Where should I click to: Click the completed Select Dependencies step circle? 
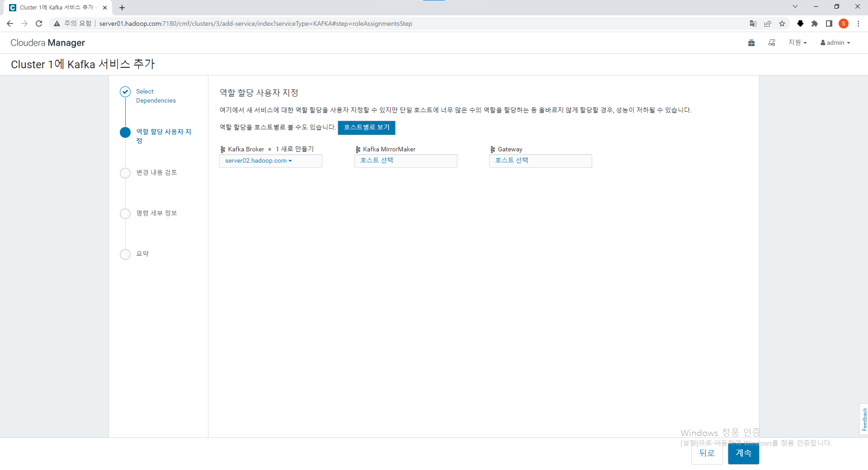(125, 92)
